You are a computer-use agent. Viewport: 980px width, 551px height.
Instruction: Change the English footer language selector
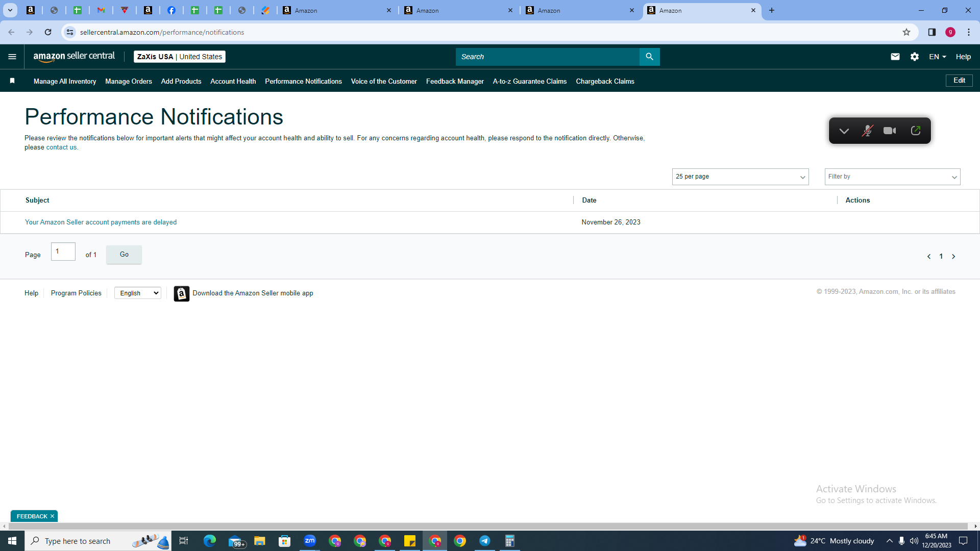138,293
